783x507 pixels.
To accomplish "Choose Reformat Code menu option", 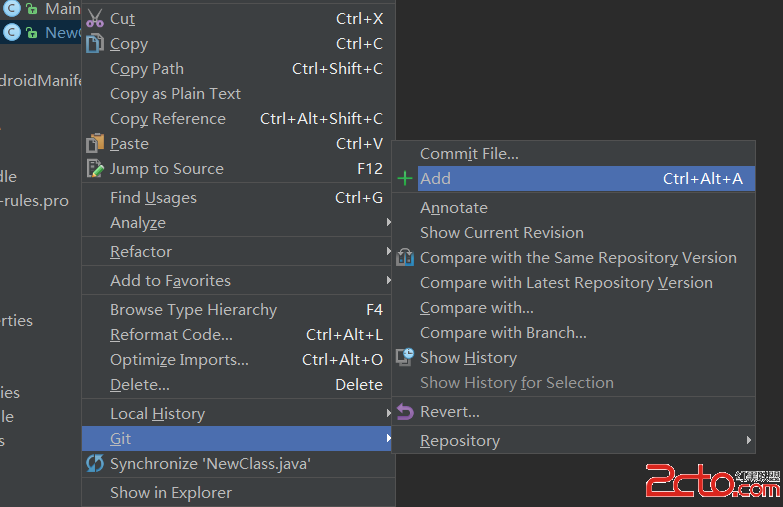I will tap(171, 335).
